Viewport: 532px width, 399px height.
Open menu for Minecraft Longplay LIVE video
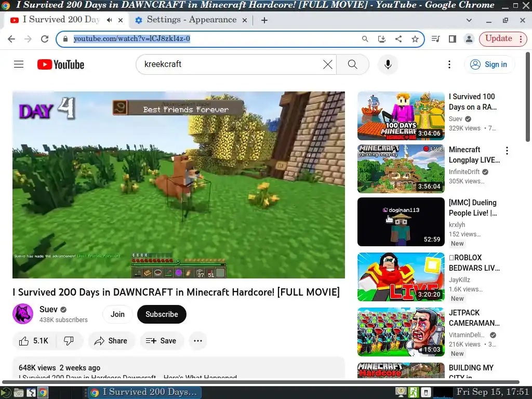[x=507, y=151]
